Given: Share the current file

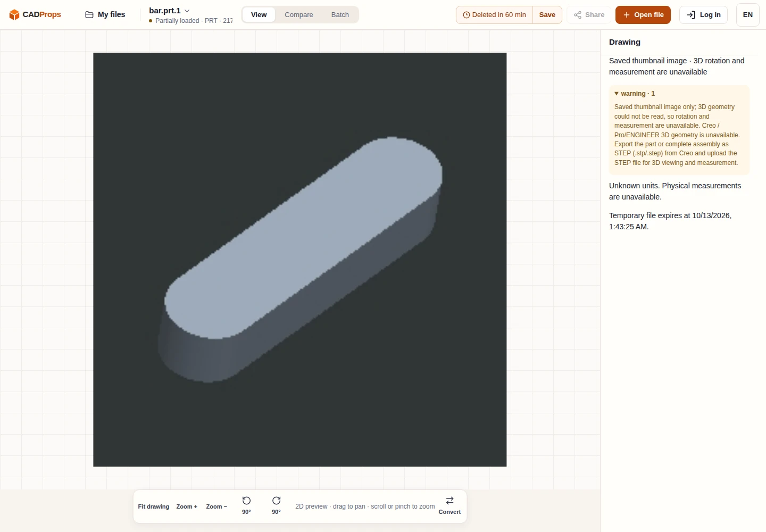Looking at the screenshot, I should coord(589,15).
